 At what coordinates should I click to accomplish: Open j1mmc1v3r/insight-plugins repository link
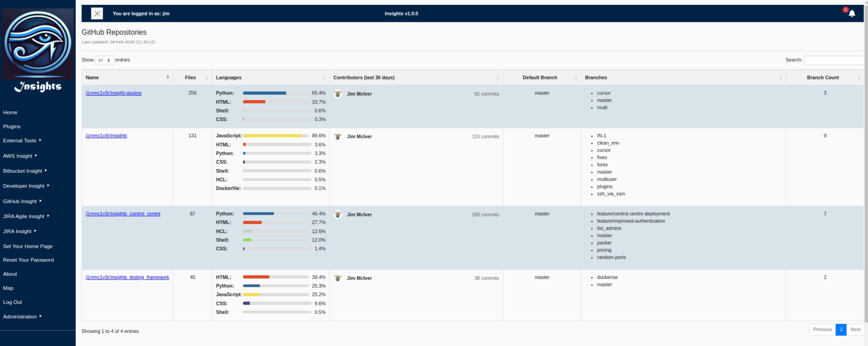(114, 93)
